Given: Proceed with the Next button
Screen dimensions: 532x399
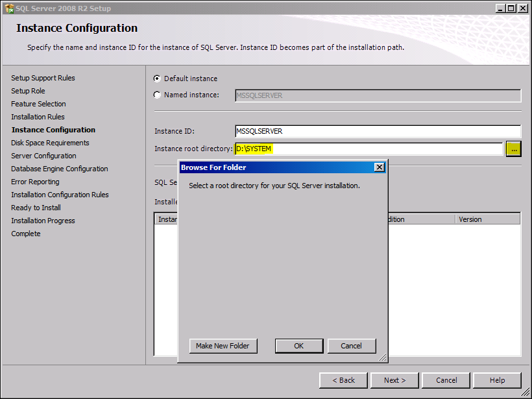Looking at the screenshot, I should point(394,380).
